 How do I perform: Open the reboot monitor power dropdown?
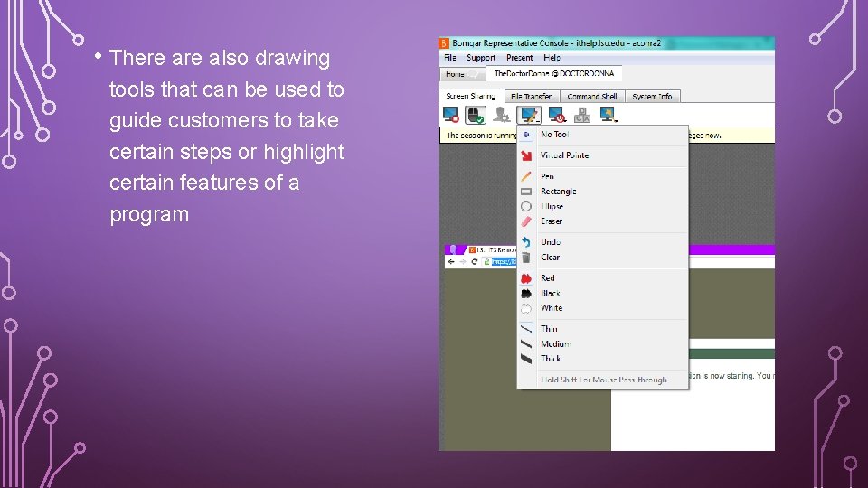(556, 115)
